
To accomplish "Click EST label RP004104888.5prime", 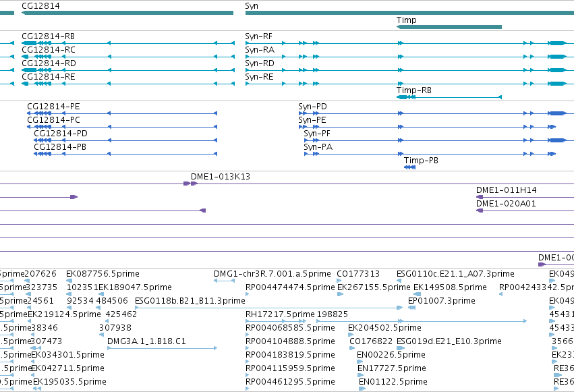I will 290,341.
